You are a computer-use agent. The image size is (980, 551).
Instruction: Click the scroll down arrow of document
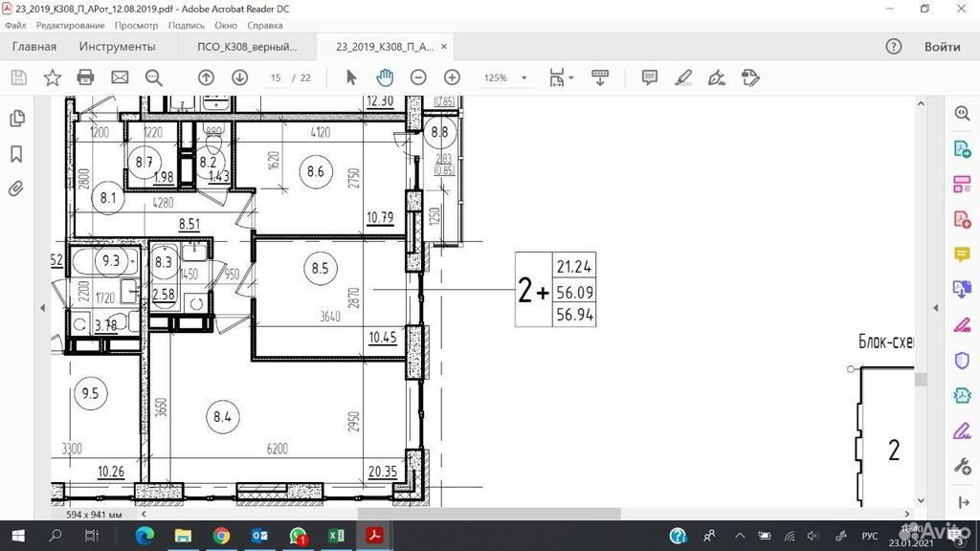click(921, 500)
